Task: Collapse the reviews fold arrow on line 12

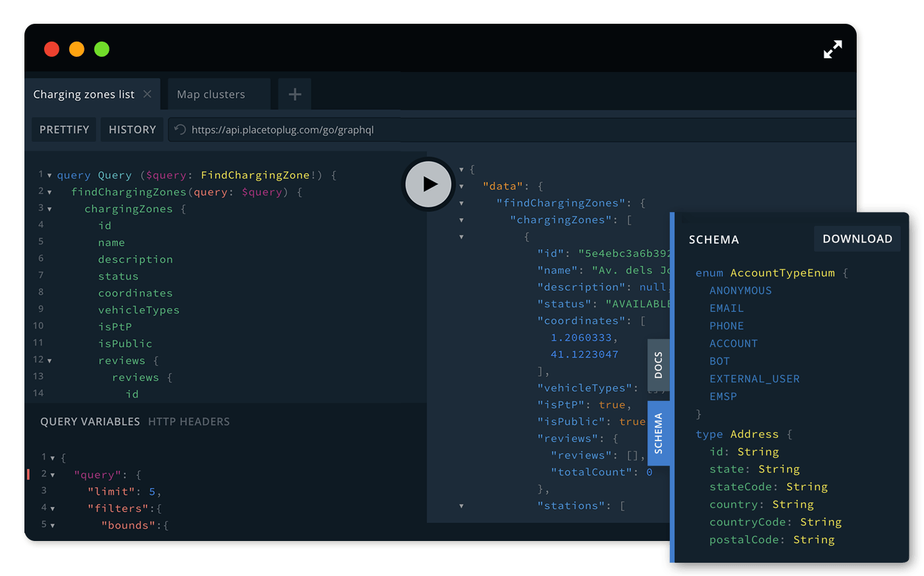Action: pyautogui.click(x=49, y=361)
